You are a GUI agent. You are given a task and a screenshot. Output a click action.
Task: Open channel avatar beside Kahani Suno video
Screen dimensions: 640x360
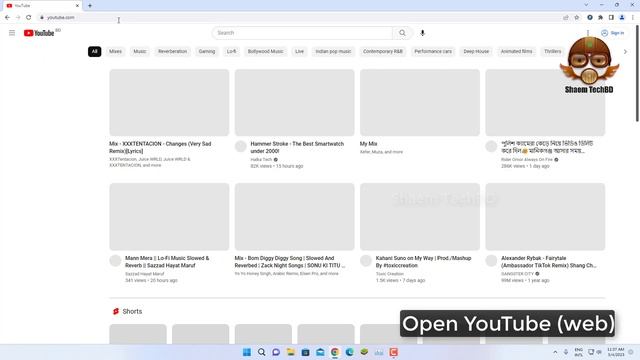(x=366, y=260)
